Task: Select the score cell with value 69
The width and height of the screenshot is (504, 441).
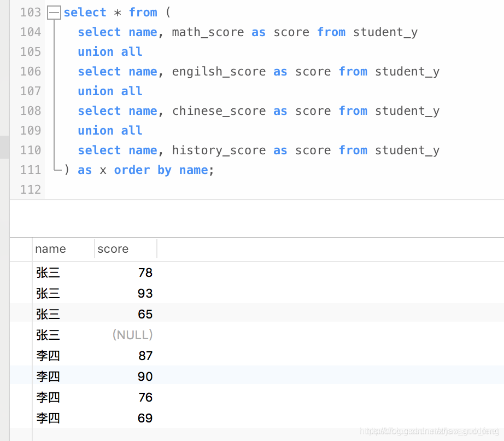Action: (x=126, y=418)
